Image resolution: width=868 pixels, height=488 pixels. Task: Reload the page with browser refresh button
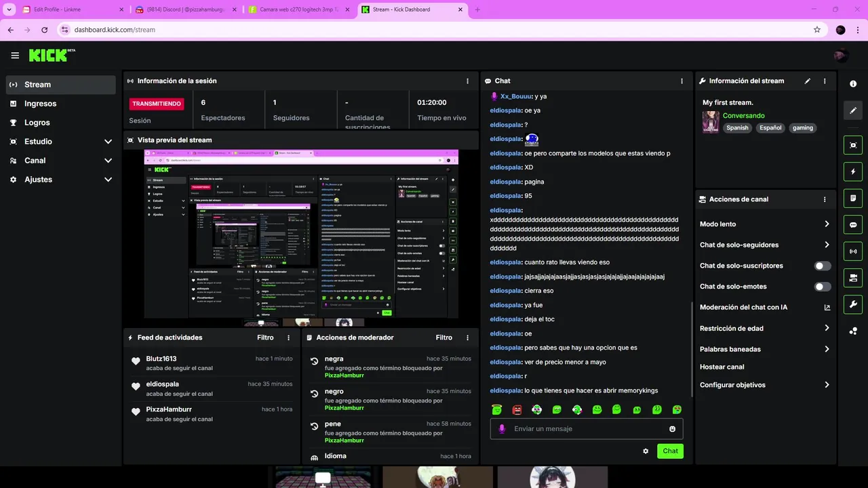45,30
